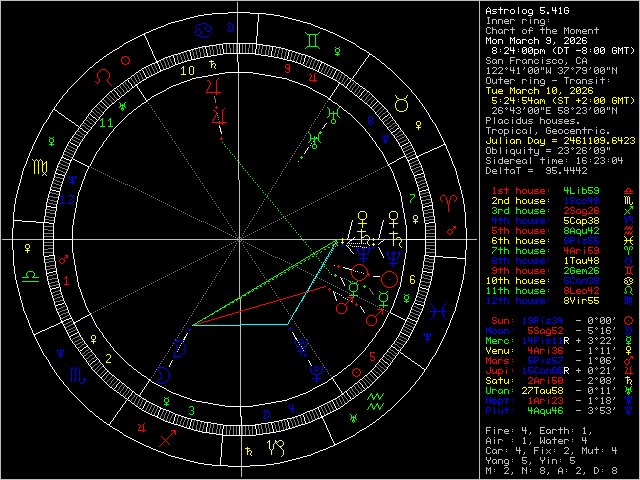
Task: Click the Pisces sign glyph on the zodiac ring
Action: 437,312
